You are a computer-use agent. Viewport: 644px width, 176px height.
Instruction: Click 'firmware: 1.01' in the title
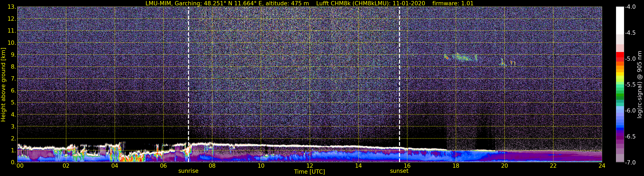(453, 3)
